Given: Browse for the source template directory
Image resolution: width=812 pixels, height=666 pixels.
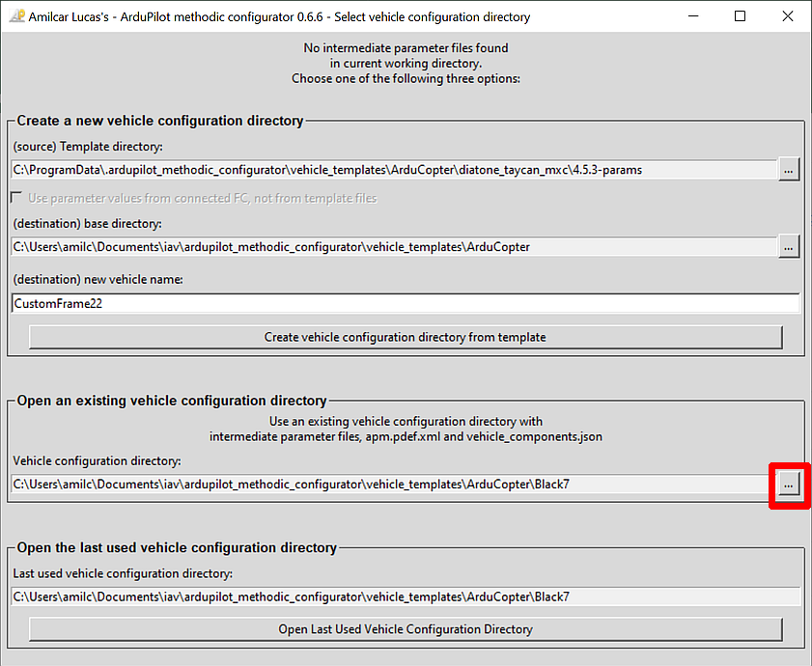Looking at the screenshot, I should [789, 170].
